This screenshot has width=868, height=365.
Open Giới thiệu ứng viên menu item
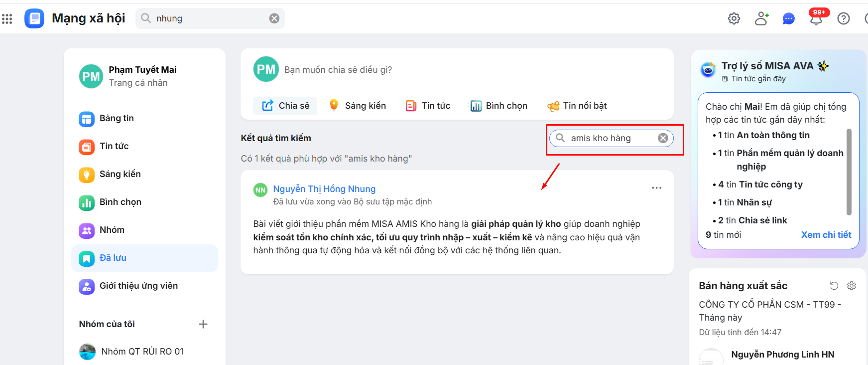click(x=144, y=286)
